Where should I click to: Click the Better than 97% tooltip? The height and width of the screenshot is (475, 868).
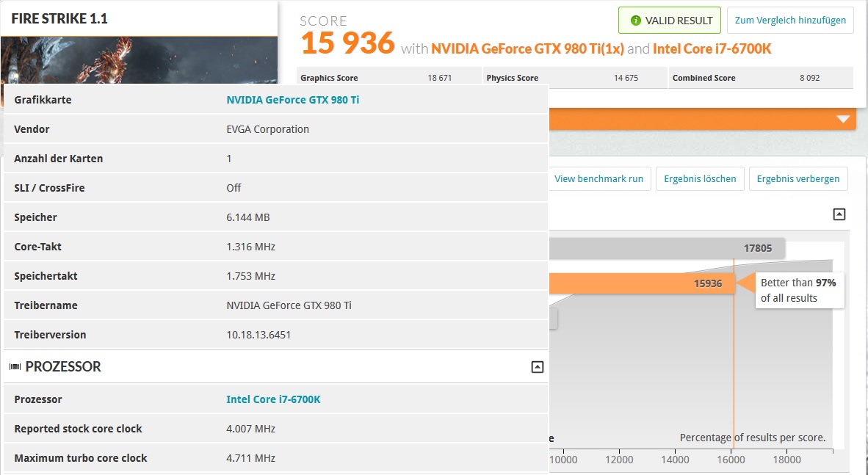point(798,290)
